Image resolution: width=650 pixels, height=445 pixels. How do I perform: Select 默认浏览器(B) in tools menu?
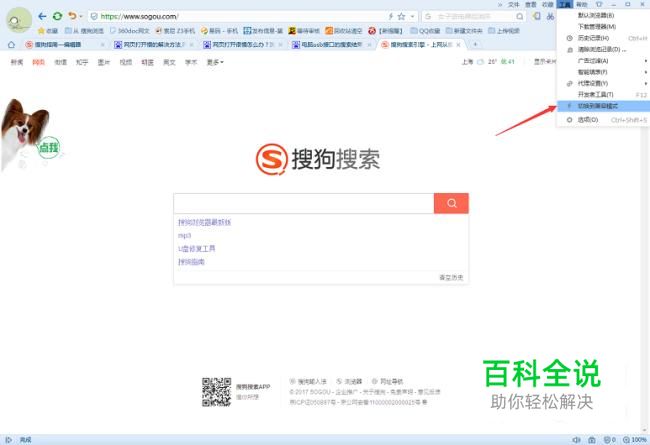point(603,15)
